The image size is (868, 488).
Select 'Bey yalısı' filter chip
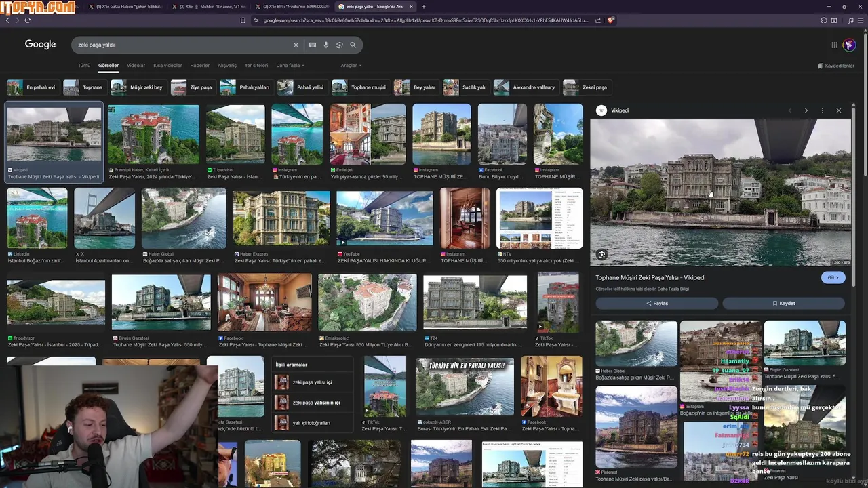pos(416,87)
